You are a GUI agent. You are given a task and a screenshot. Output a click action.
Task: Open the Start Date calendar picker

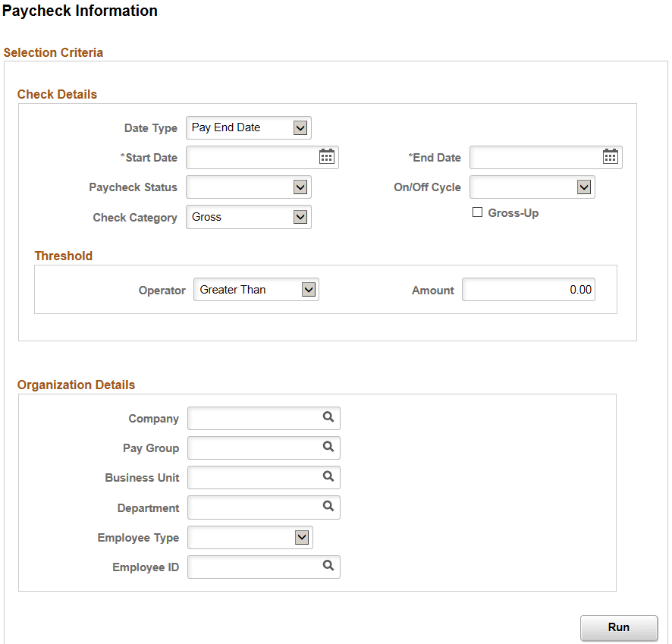[x=326, y=156]
